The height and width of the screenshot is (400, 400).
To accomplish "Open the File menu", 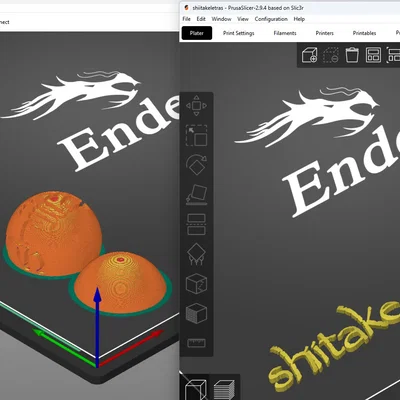I will (187, 19).
